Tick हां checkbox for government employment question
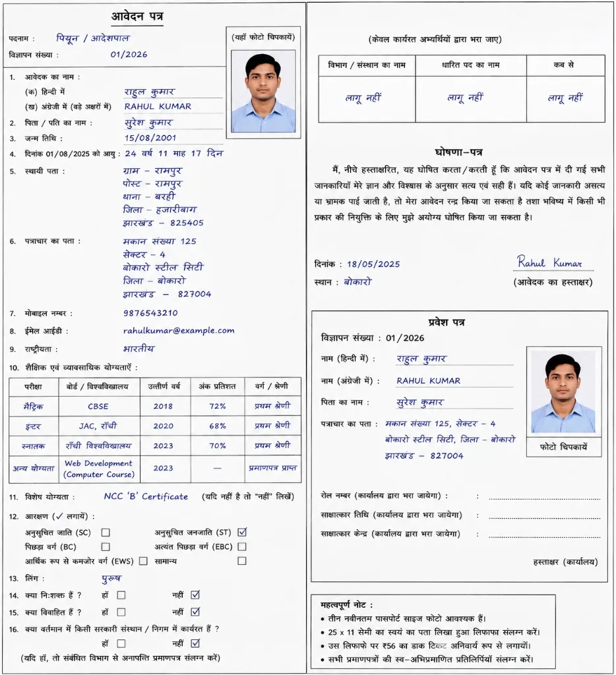 coord(121,643)
